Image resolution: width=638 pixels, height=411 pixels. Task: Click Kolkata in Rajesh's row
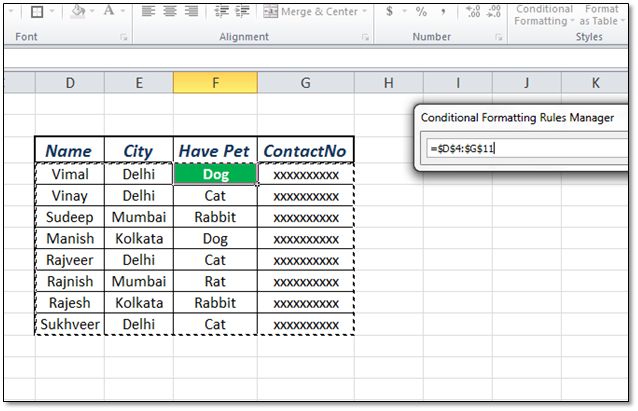click(139, 303)
